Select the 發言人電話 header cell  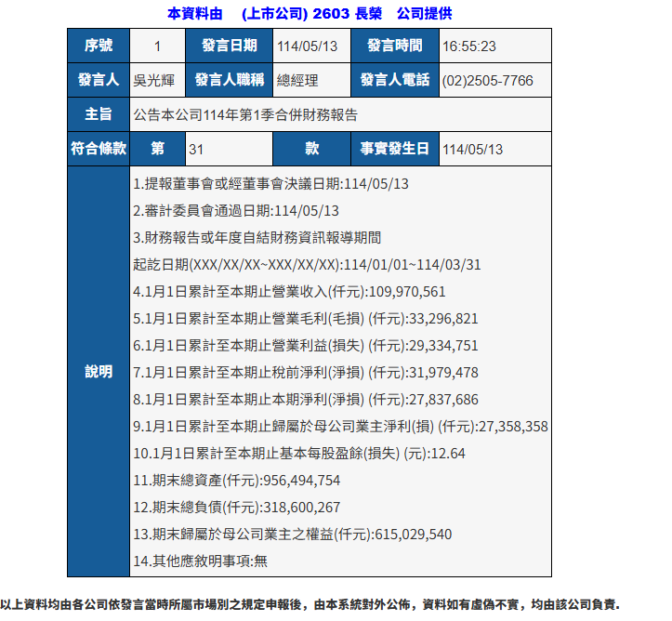pyautogui.click(x=395, y=80)
